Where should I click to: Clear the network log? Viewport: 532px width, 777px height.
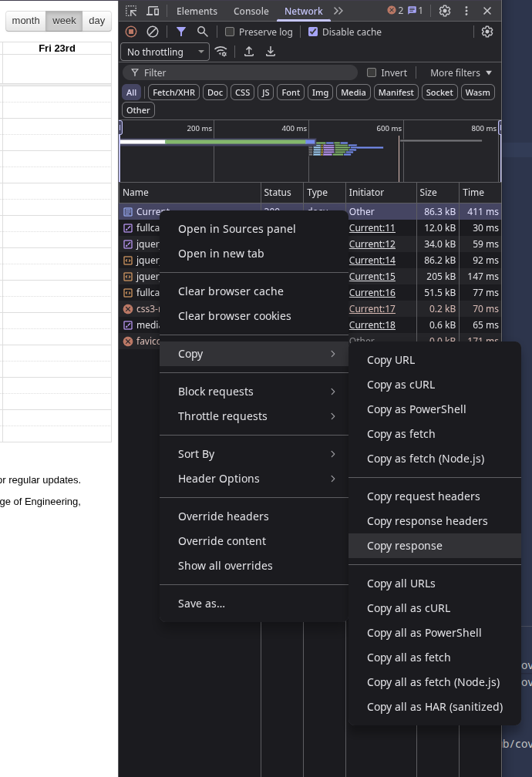pos(153,32)
